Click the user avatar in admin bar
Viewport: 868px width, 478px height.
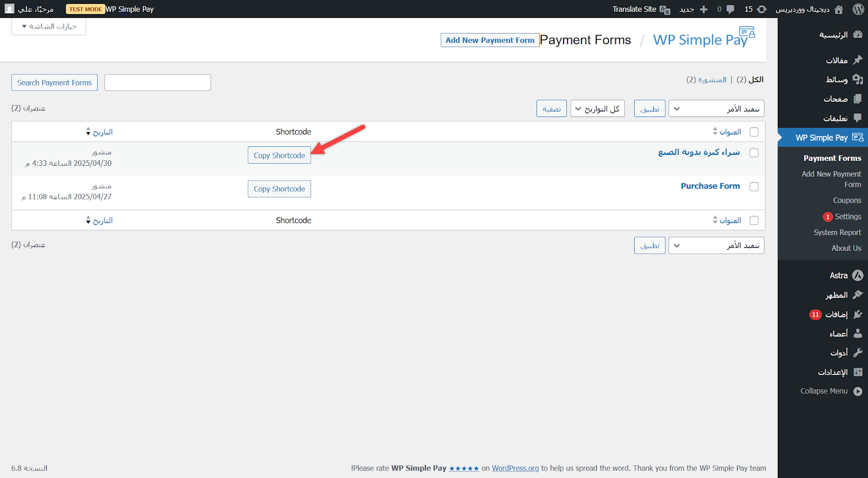(9, 9)
